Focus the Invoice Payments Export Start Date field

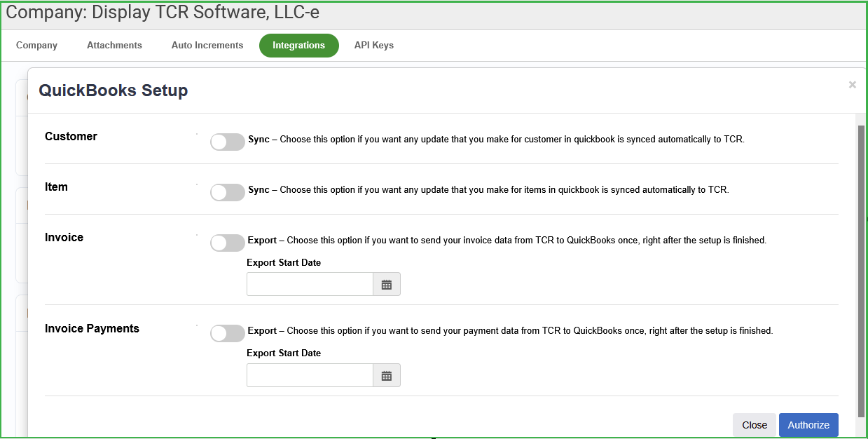(x=310, y=375)
